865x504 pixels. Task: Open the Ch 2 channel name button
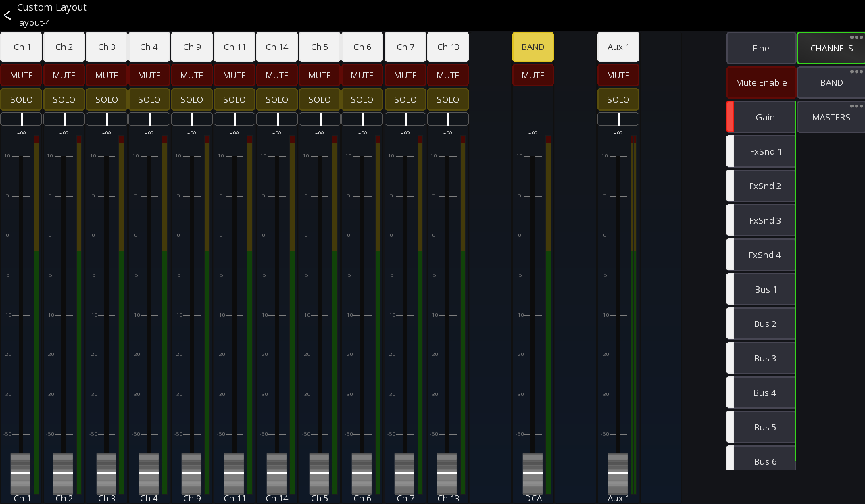coord(64,47)
